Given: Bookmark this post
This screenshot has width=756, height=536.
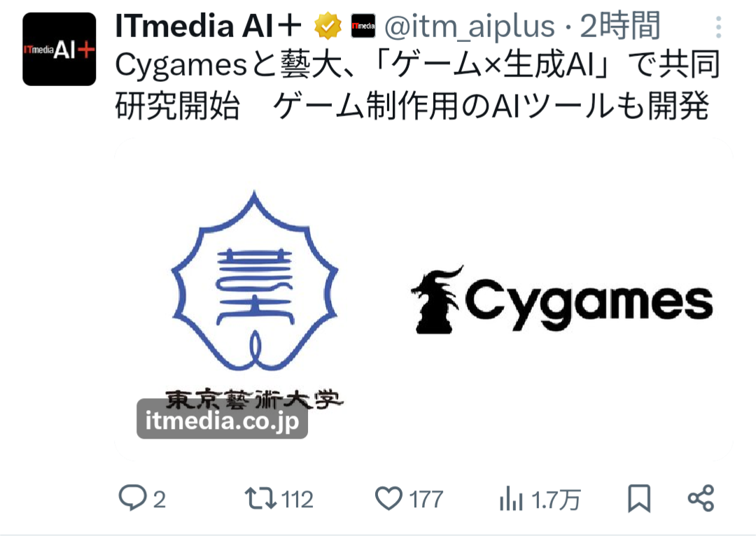Looking at the screenshot, I should [x=639, y=498].
